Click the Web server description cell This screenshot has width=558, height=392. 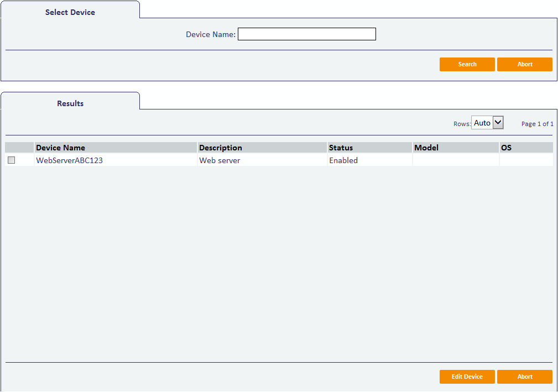point(220,160)
